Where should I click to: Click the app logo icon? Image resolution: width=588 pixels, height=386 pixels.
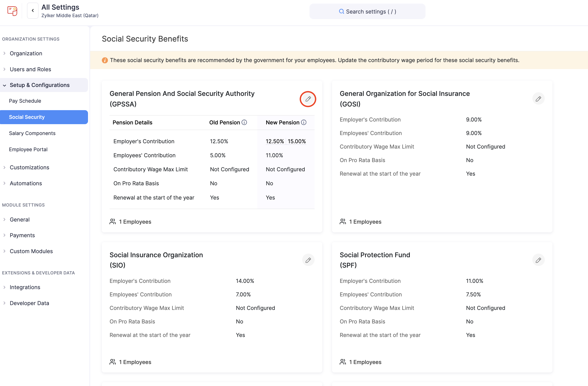click(12, 11)
